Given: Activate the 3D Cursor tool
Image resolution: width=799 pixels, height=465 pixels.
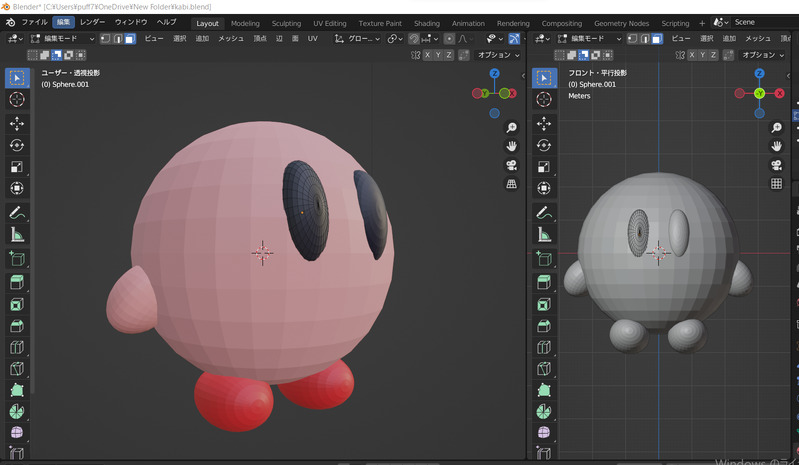Looking at the screenshot, I should (x=17, y=99).
